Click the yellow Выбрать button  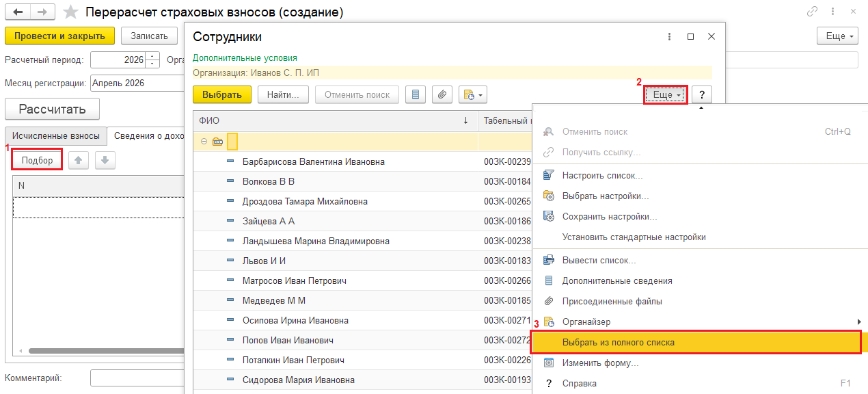point(222,95)
